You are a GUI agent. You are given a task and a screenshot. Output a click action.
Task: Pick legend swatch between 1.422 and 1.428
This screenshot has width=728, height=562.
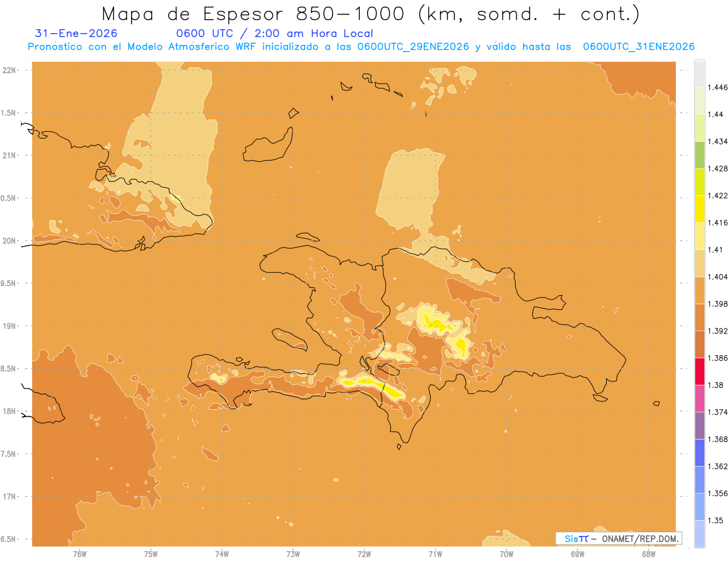click(x=699, y=182)
